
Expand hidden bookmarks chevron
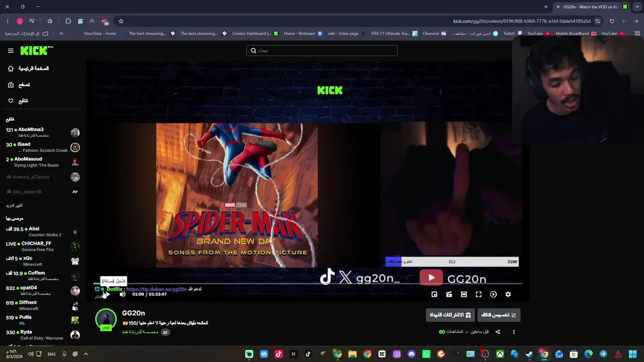point(61,34)
